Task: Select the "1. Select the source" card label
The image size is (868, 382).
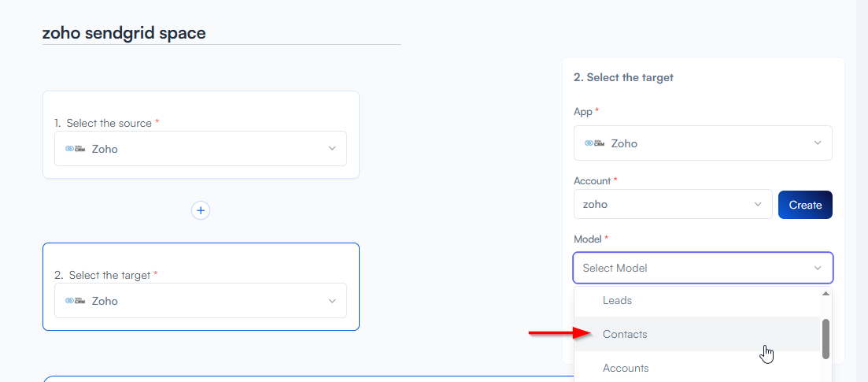Action: pos(106,123)
